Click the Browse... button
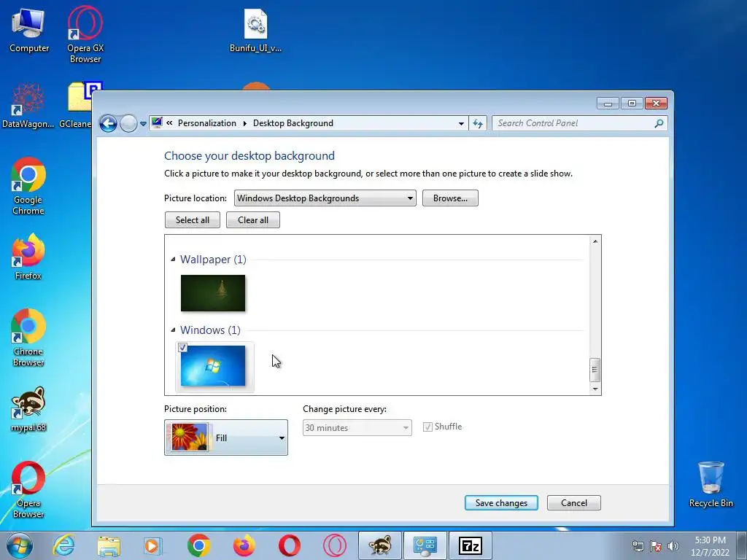 pos(450,198)
